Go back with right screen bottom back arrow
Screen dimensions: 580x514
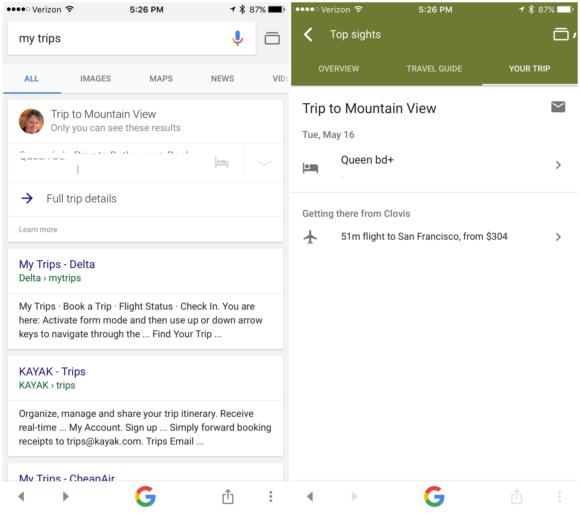(310, 496)
